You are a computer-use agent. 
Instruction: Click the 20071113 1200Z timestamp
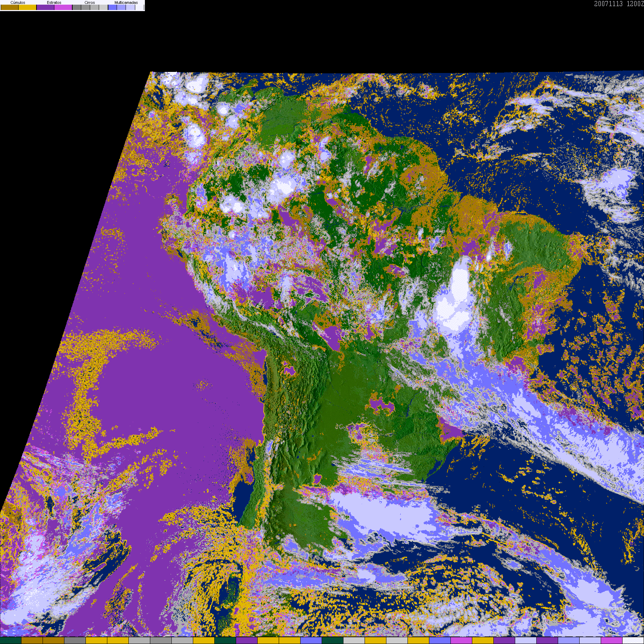[x=619, y=4]
